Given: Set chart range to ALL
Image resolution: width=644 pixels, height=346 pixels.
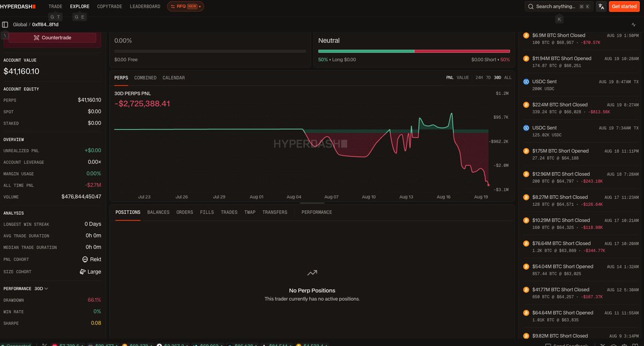Looking at the screenshot, I should click(508, 78).
